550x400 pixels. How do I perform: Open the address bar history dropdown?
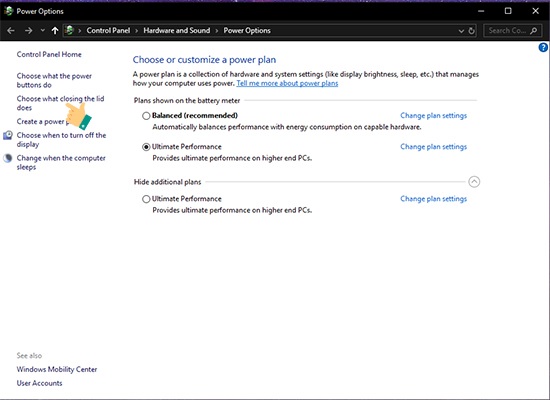(461, 31)
